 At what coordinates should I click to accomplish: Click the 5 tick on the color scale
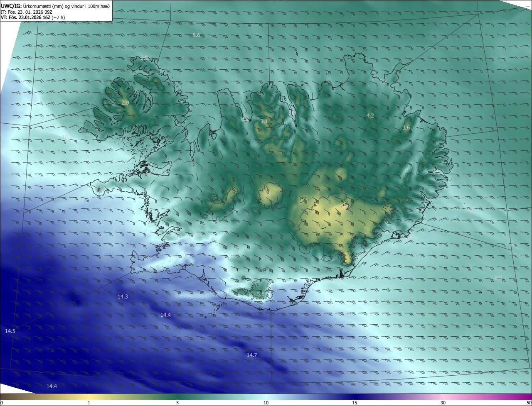[x=177, y=403]
